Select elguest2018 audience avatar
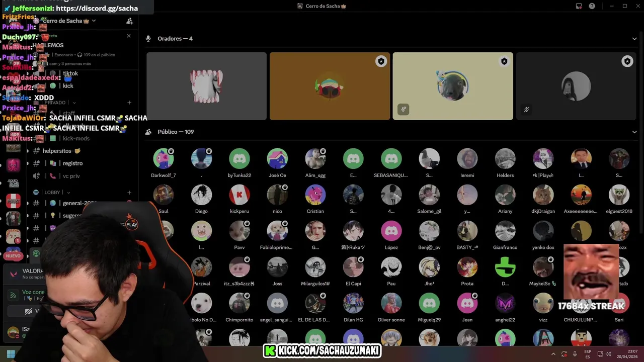The width and height of the screenshot is (644, 362). tap(619, 195)
